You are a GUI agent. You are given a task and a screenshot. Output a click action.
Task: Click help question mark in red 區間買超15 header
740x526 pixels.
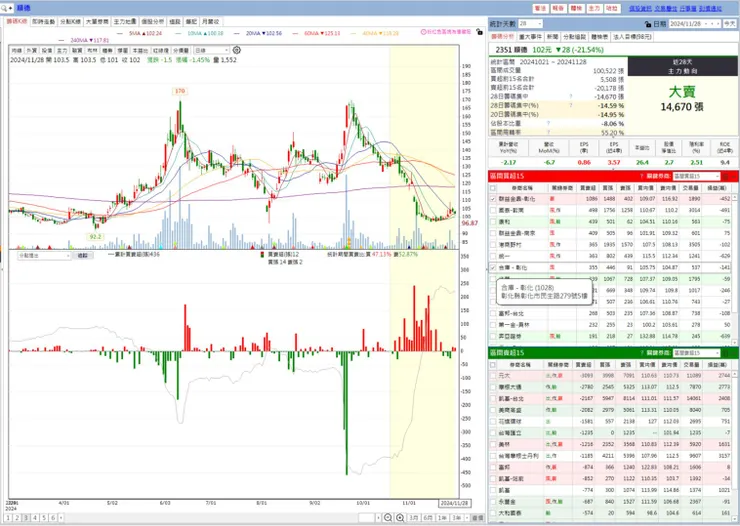[x=641, y=176]
